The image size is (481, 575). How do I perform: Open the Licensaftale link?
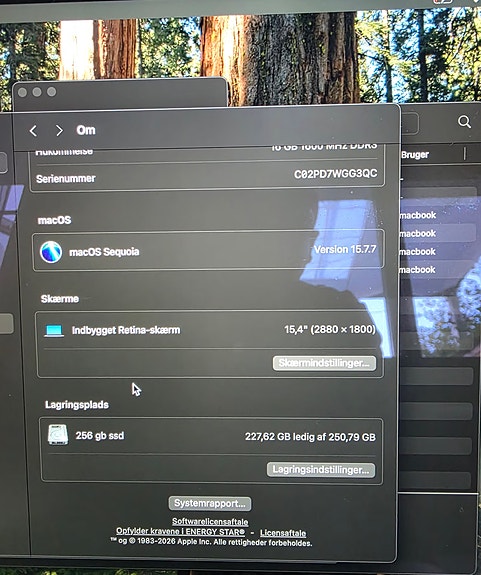283,533
